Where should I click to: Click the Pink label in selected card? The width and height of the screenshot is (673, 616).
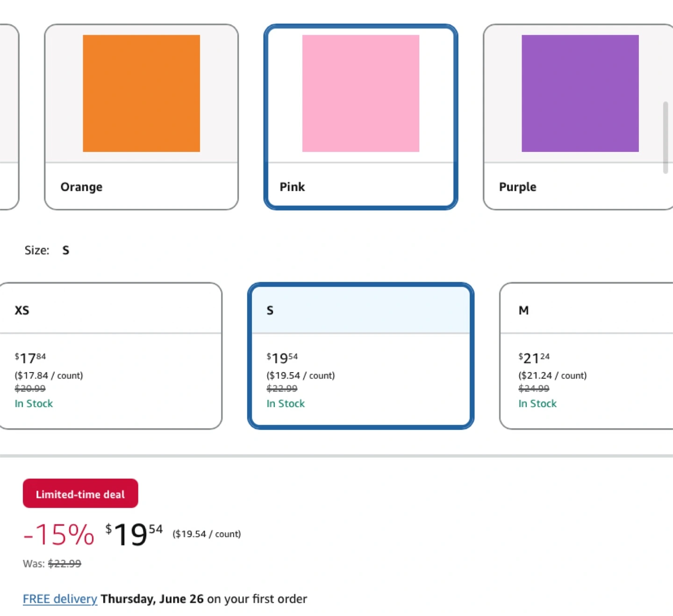point(292,187)
